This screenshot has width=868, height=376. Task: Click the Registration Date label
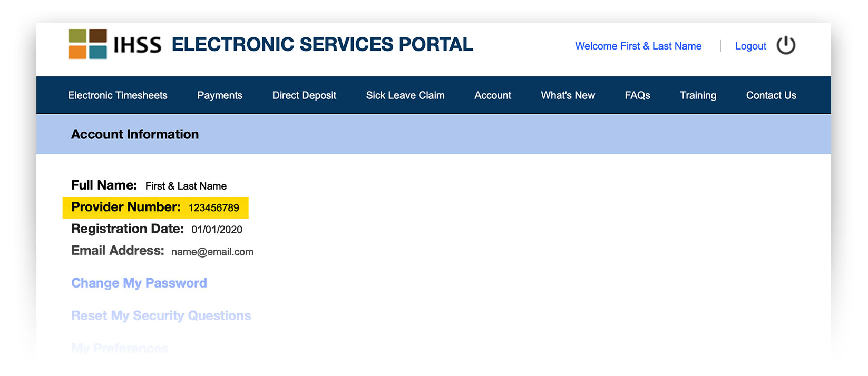128,229
